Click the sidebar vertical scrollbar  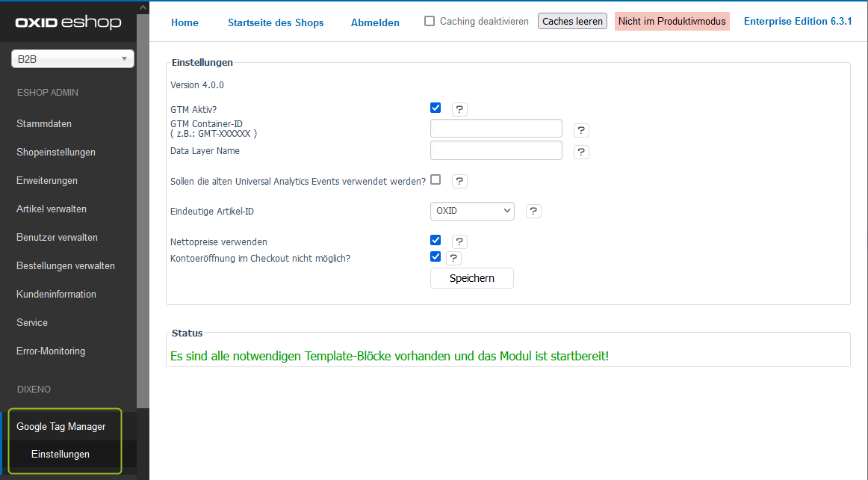point(143,211)
